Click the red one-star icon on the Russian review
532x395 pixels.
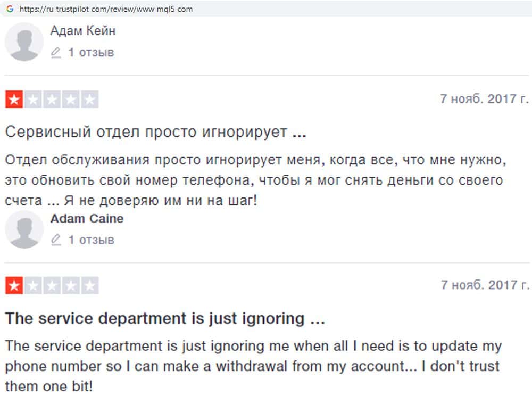(x=14, y=100)
